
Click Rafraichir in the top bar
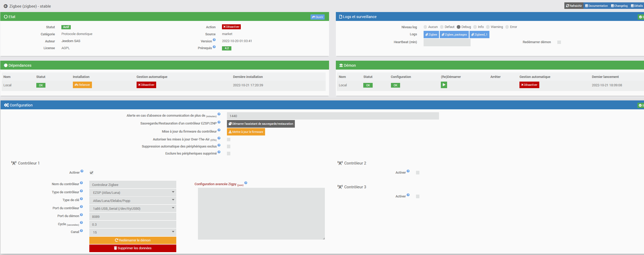pos(574,6)
